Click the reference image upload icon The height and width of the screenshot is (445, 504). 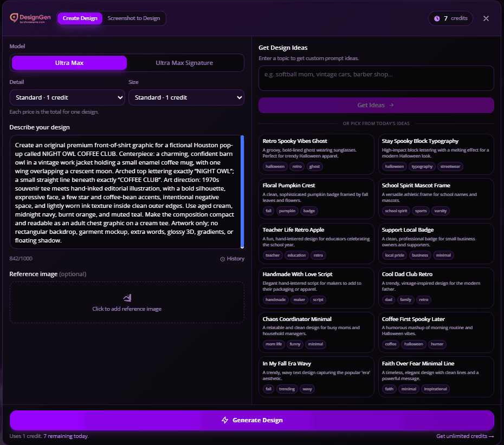[x=127, y=298]
